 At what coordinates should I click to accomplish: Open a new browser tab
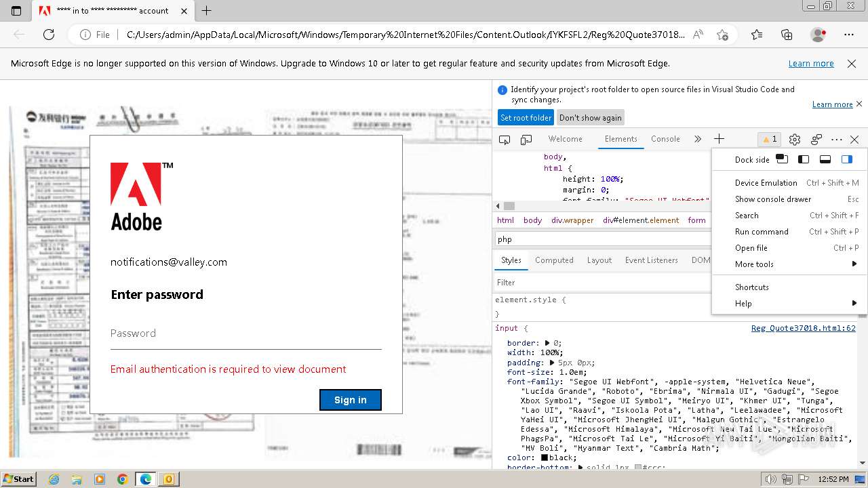[207, 11]
